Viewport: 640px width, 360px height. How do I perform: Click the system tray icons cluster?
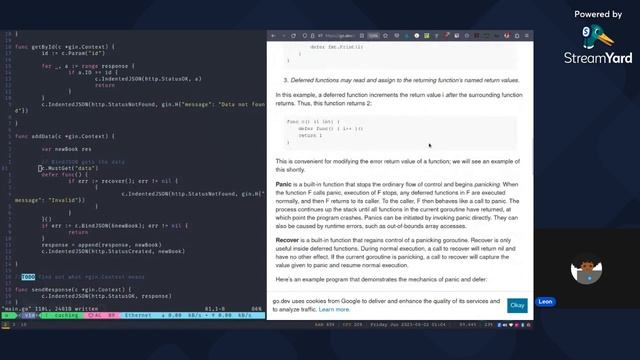tap(514, 325)
